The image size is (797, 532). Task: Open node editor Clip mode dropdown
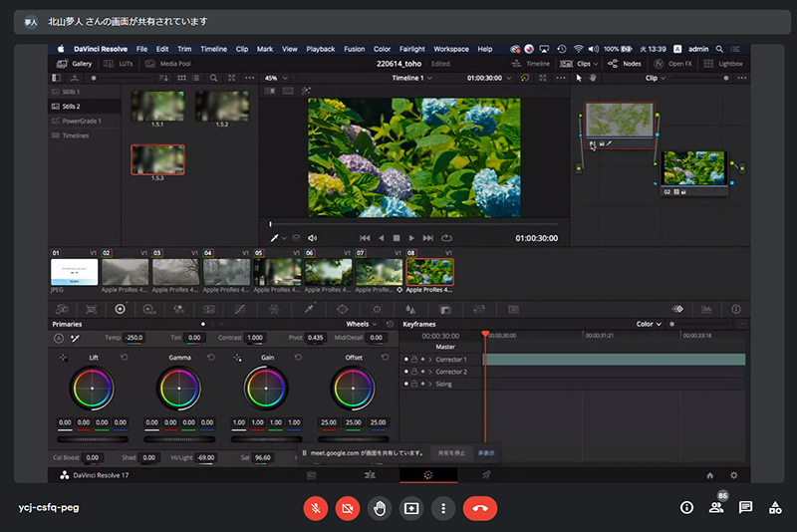(x=656, y=78)
